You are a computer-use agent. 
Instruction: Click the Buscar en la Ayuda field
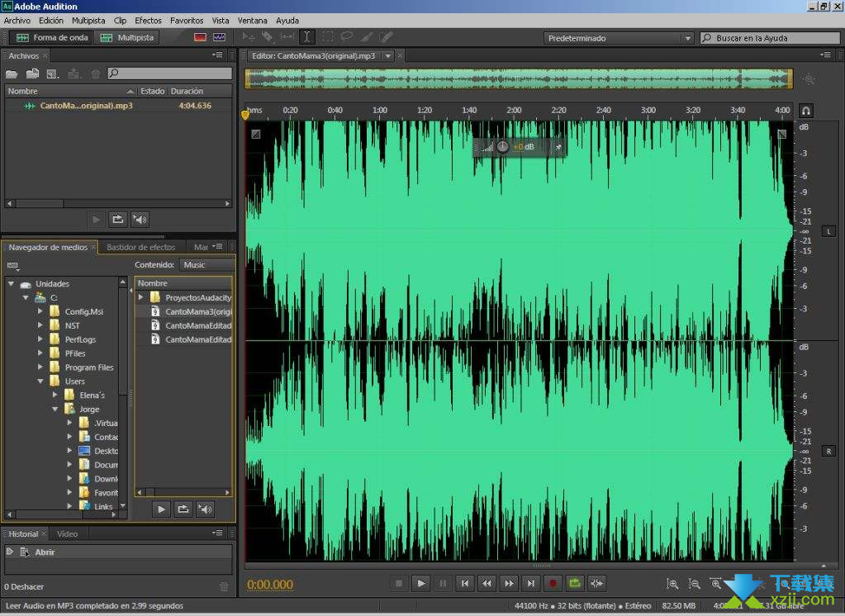pyautogui.click(x=770, y=38)
